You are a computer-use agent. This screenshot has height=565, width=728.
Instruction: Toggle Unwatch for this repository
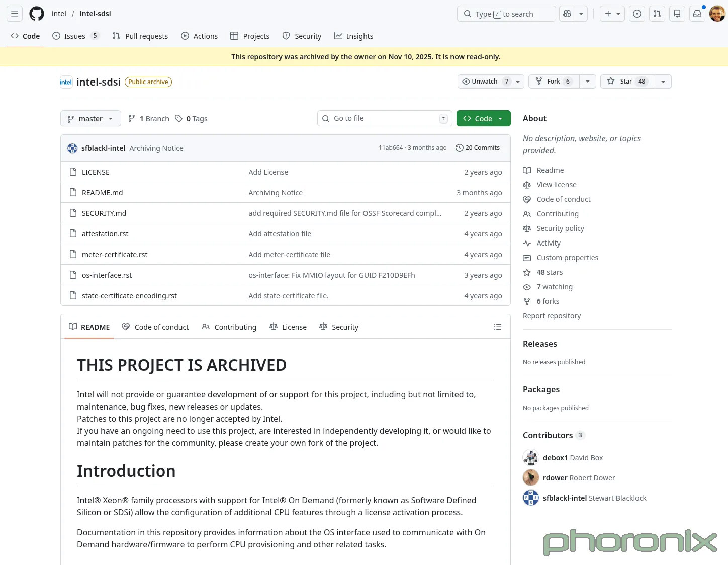485,82
